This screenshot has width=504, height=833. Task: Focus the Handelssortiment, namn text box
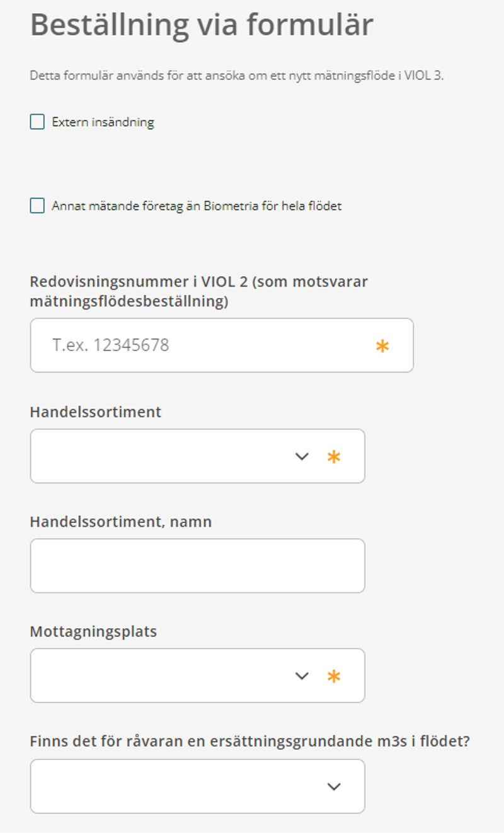[x=197, y=566]
